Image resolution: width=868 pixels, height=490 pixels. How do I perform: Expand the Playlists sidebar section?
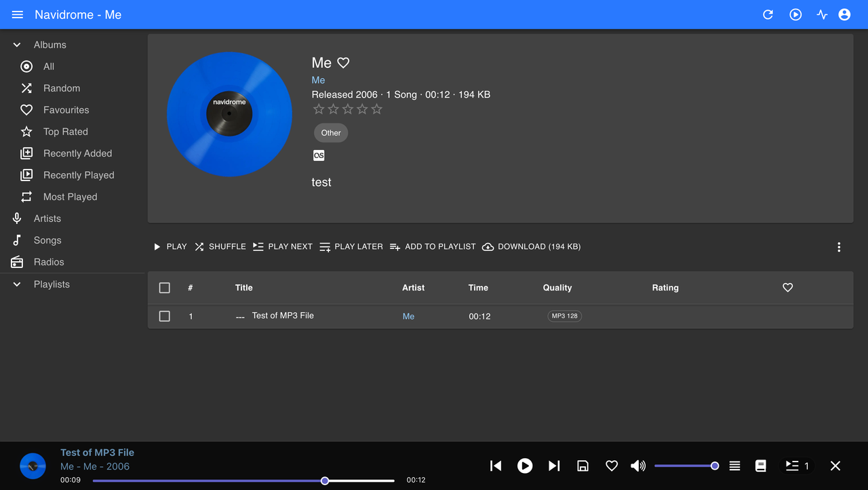point(16,284)
